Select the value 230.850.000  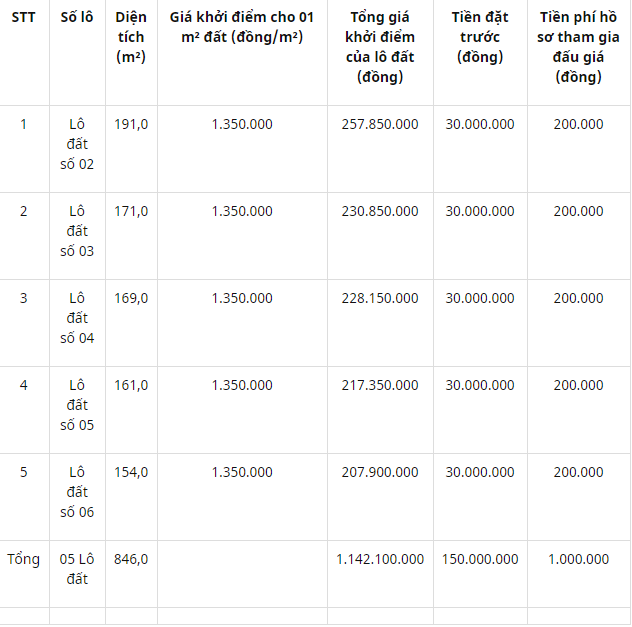[380, 211]
